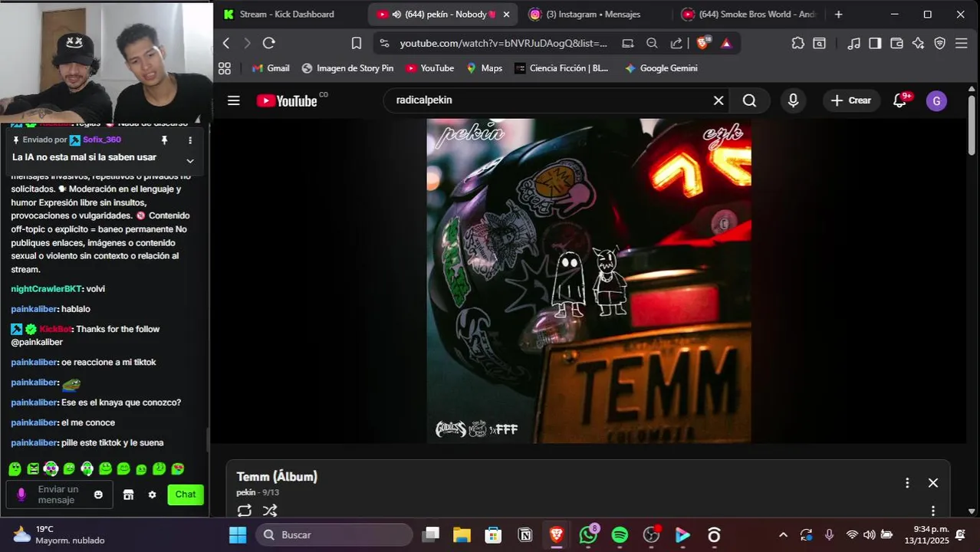This screenshot has width=980, height=552.
Task: Open Leo AI sparkle icon
Action: 918,44
